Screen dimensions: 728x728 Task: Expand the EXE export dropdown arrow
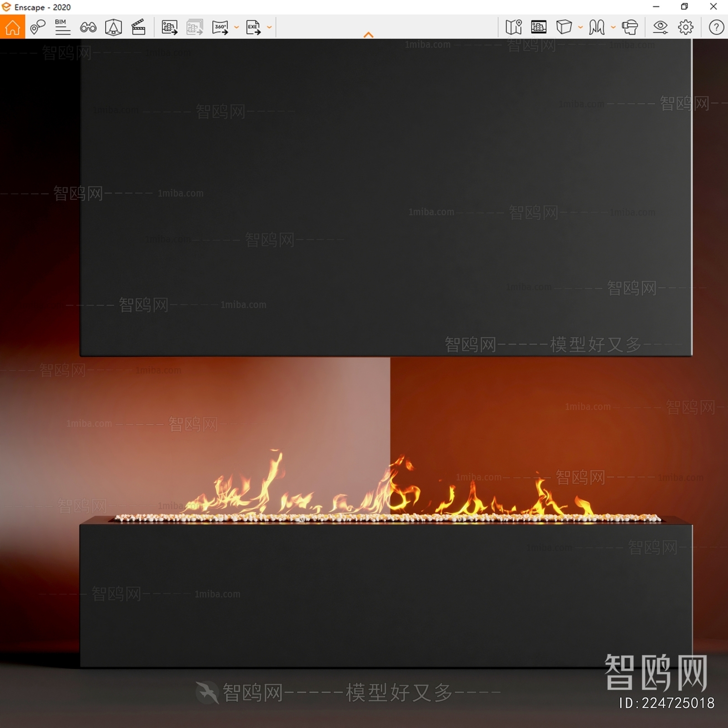pos(269,27)
